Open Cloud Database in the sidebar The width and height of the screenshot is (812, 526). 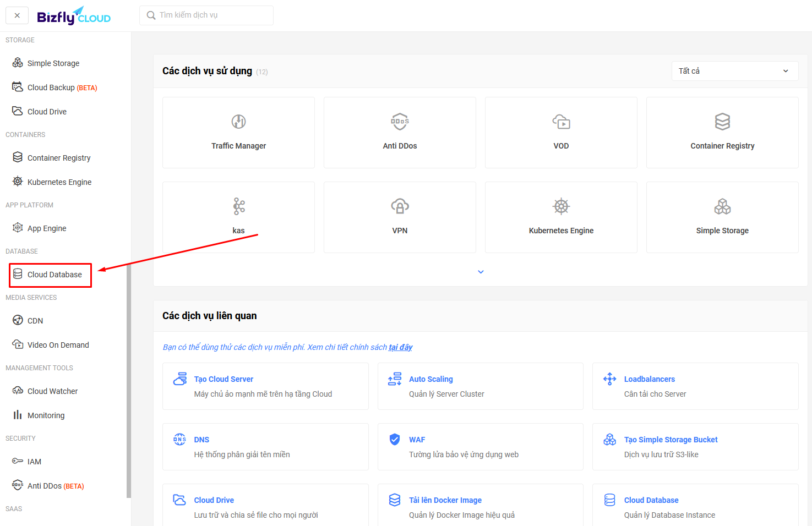tap(55, 275)
